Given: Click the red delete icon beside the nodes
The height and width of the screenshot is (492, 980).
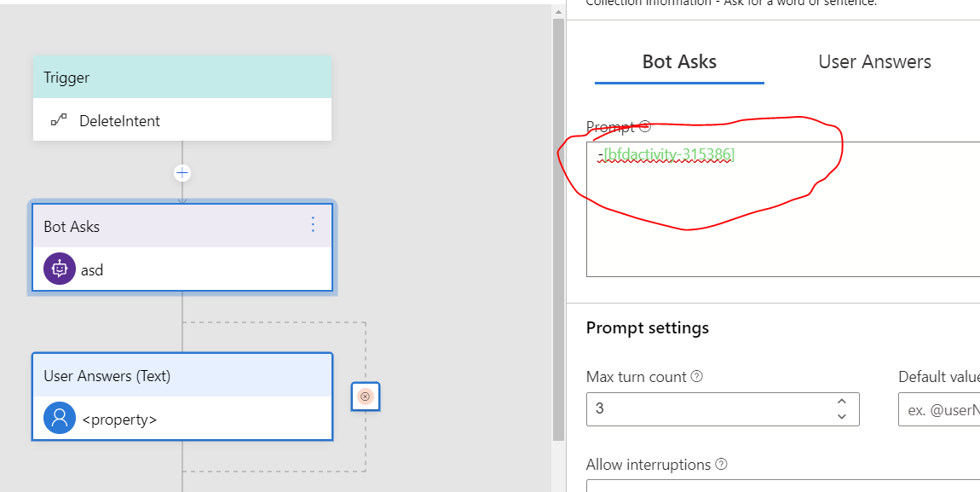Looking at the screenshot, I should [365, 396].
